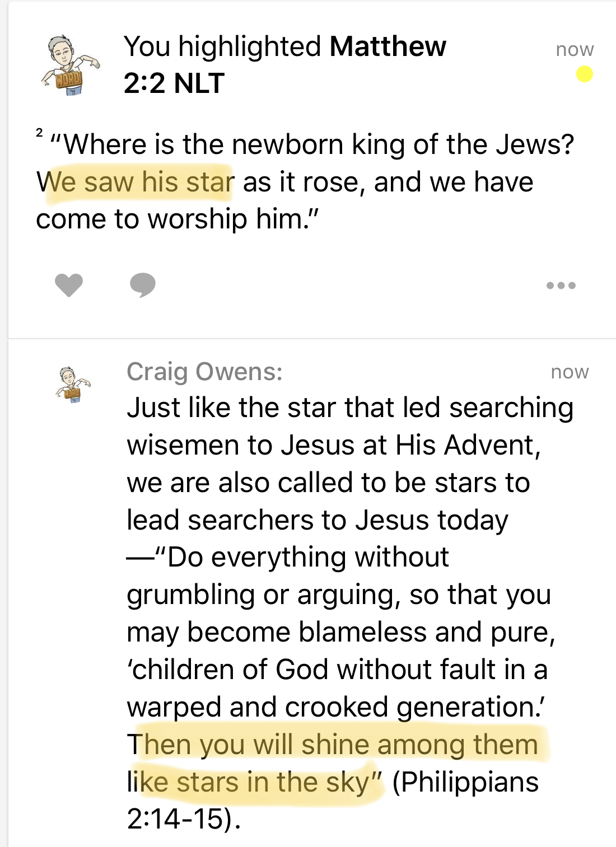Tap the small avatar beside Craig Owens
The height and width of the screenshot is (847, 616).
click(x=73, y=385)
